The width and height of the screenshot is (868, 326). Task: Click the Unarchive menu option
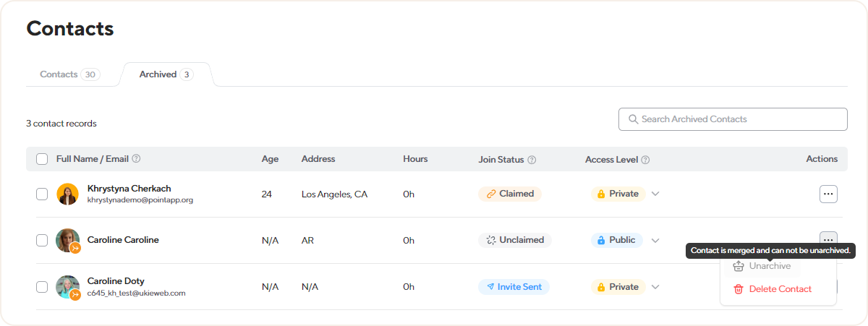[770, 266]
